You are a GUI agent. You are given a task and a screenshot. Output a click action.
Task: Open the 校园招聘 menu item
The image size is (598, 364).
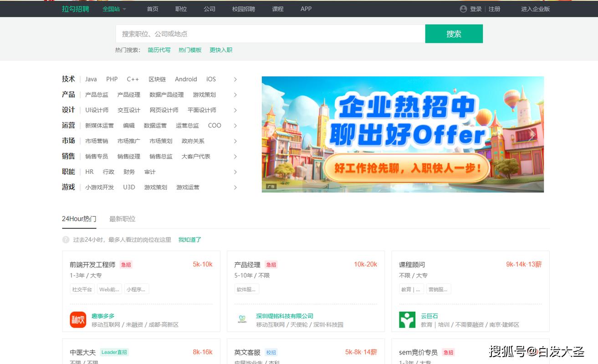coord(243,9)
